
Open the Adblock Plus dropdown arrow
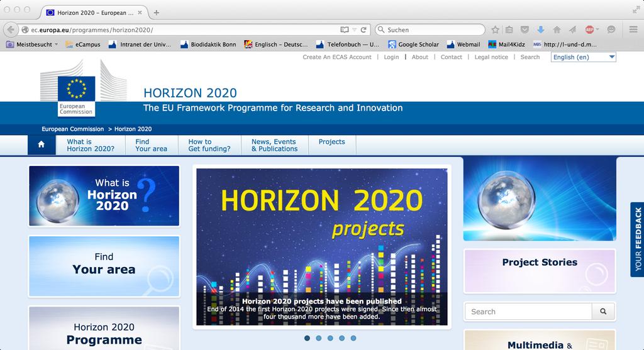597,30
